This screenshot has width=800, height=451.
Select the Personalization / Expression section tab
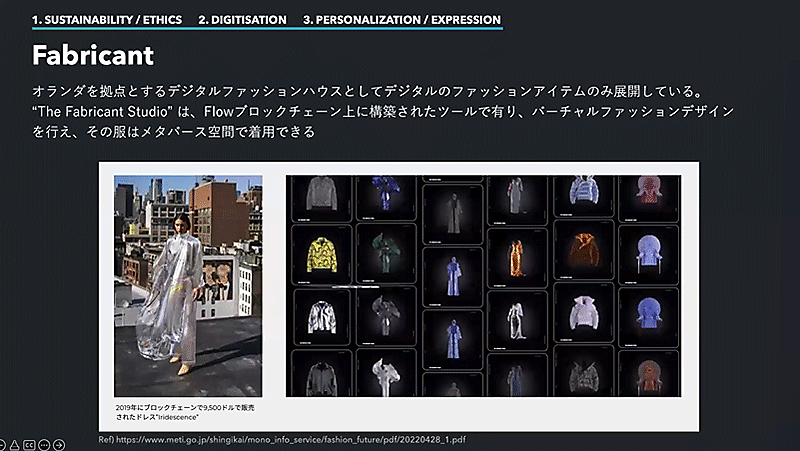tap(402, 19)
